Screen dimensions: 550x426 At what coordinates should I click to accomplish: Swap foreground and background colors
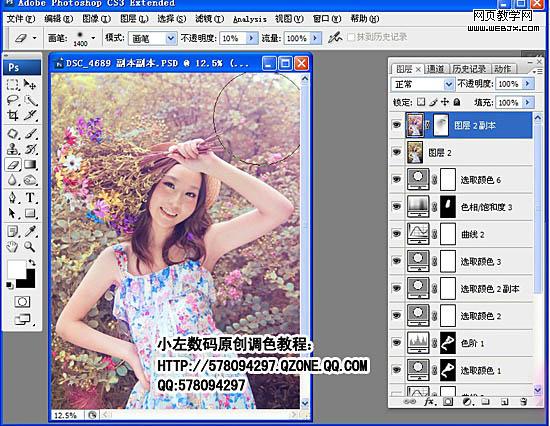[x=32, y=262]
